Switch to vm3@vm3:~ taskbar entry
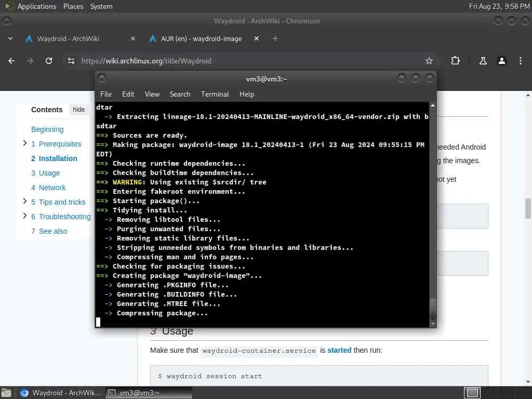 point(149,393)
